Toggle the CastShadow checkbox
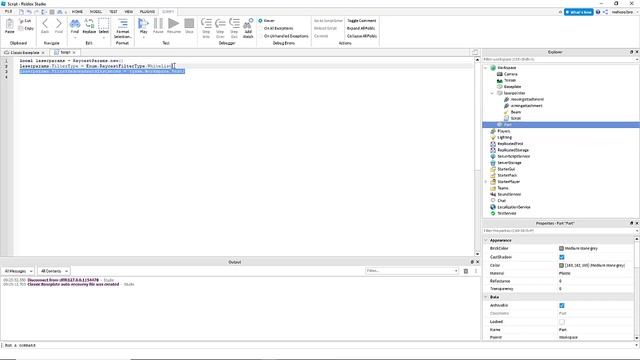Image resolution: width=640 pixels, height=360 pixels. click(x=562, y=257)
